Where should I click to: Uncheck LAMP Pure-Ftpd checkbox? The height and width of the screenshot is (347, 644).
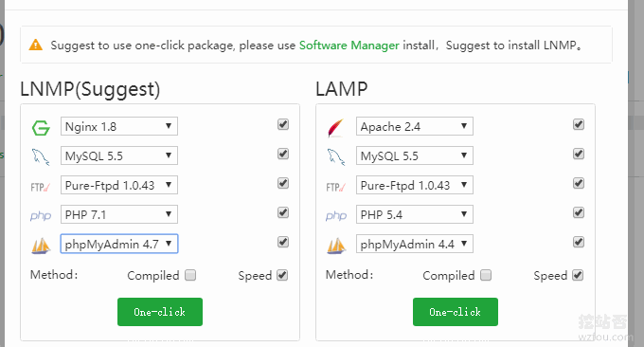click(579, 183)
